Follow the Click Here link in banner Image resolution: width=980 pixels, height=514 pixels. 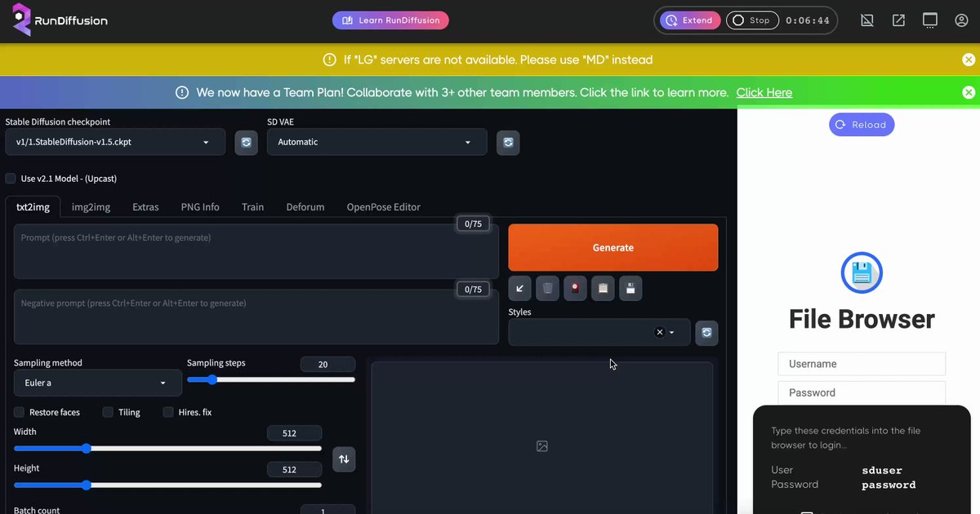click(764, 92)
